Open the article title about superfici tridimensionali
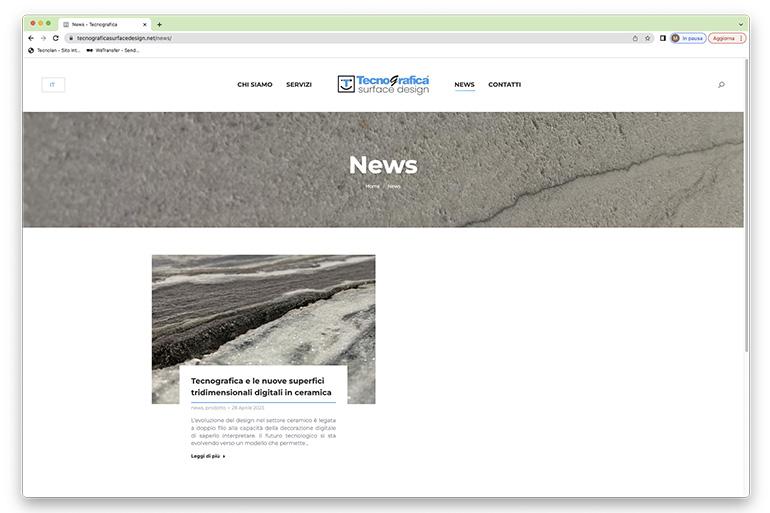This screenshot has height=513, width=770. click(x=261, y=387)
